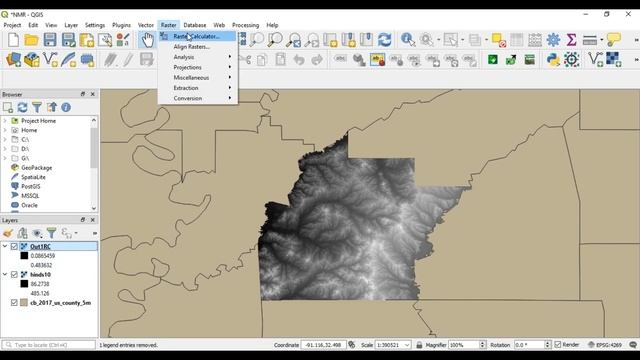
Task: Click the Coordinate input field
Action: point(323,345)
